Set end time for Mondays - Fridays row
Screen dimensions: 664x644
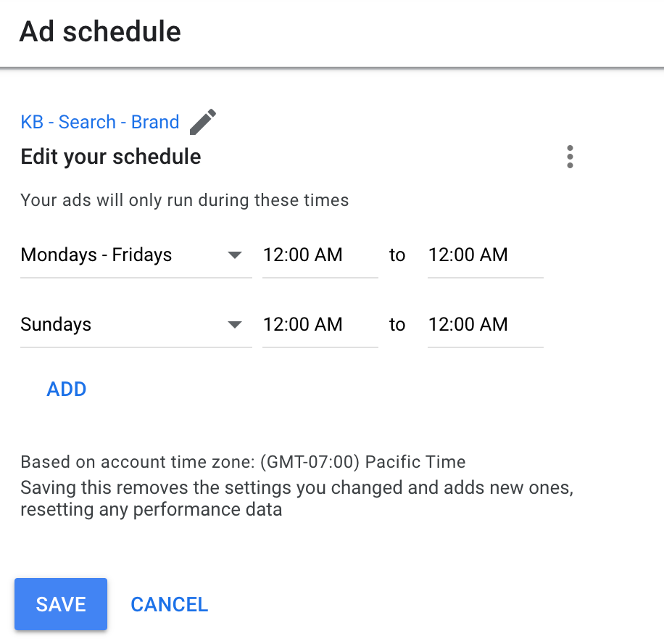coord(485,255)
